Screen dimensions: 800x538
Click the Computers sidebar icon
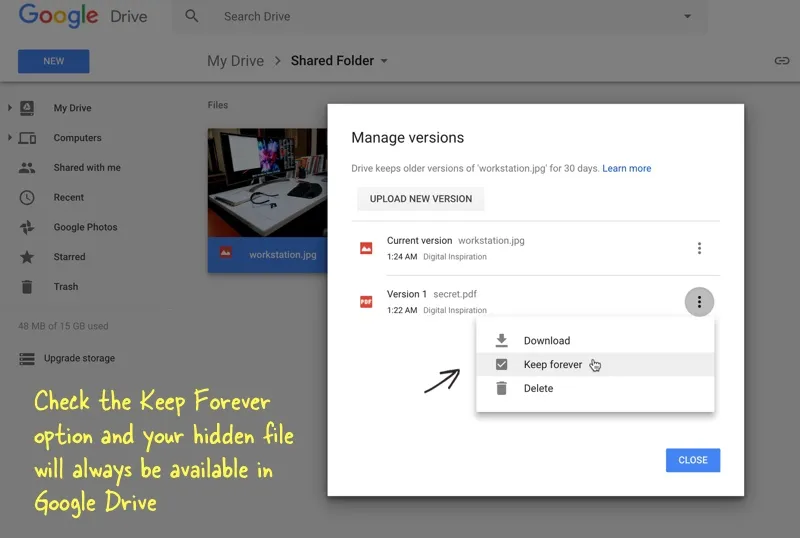(27, 138)
